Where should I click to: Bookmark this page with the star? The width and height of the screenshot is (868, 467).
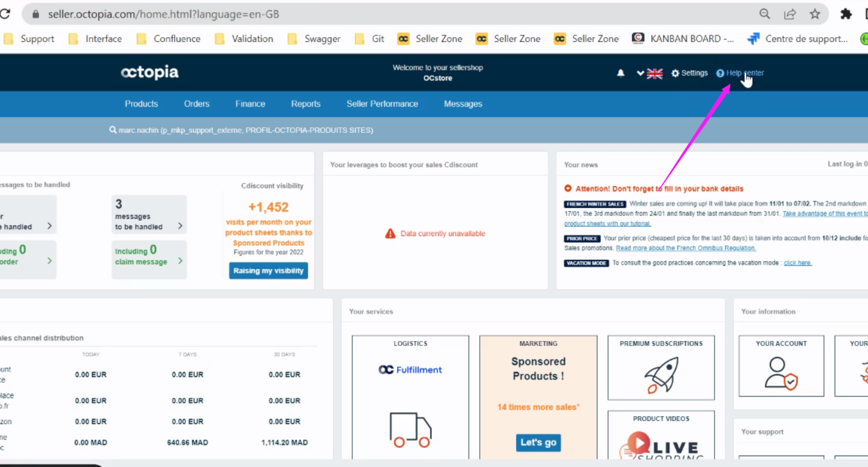pos(815,14)
